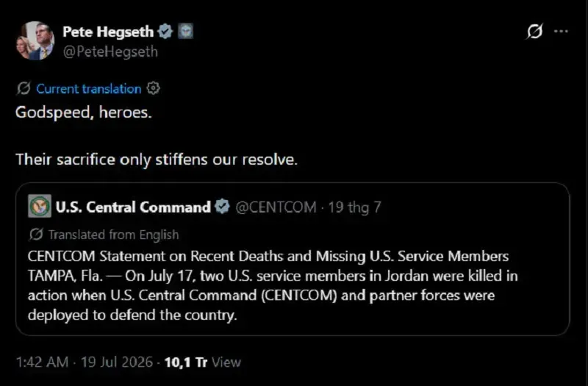Open translation settings gear icon
The image size is (588, 386).
click(153, 88)
